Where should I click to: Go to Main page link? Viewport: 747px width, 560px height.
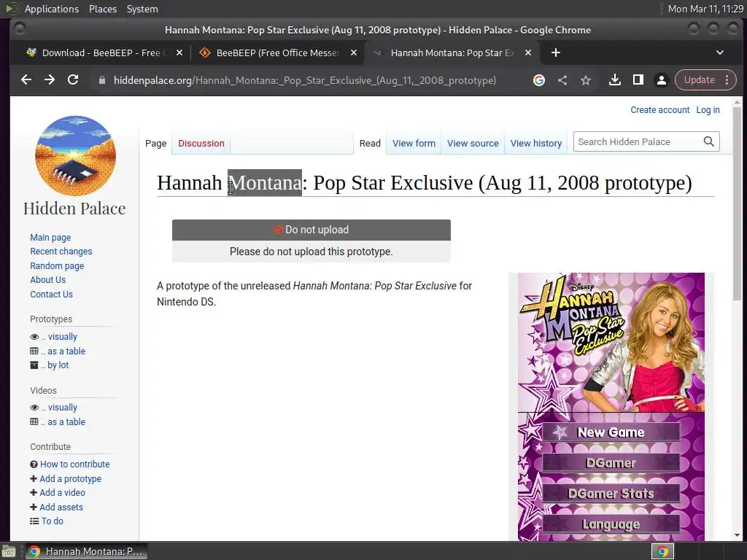(50, 237)
